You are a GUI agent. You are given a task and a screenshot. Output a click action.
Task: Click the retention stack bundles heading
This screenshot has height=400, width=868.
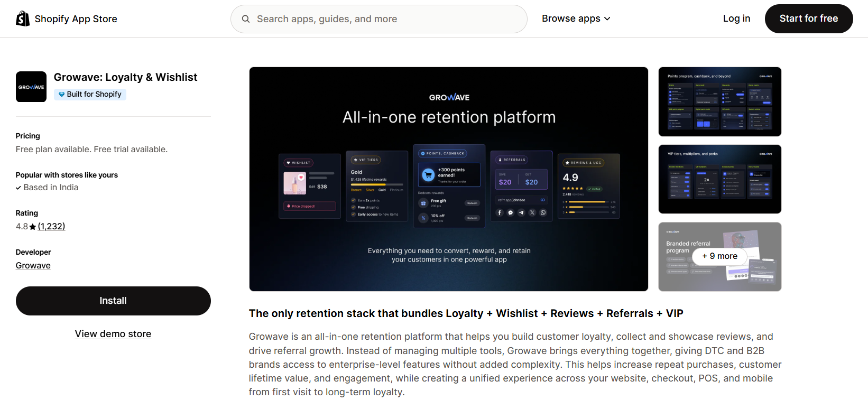click(x=466, y=313)
